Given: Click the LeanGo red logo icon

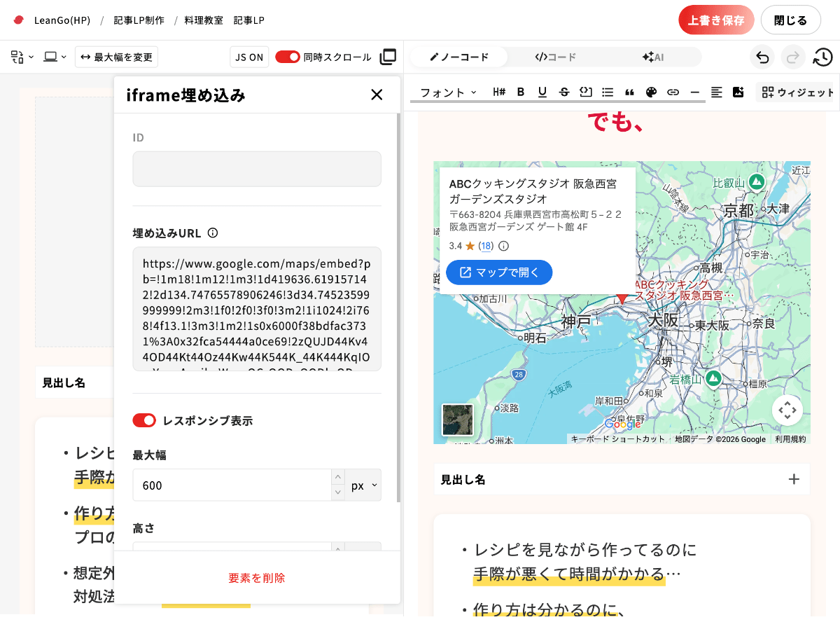Looking at the screenshot, I should pos(19,20).
